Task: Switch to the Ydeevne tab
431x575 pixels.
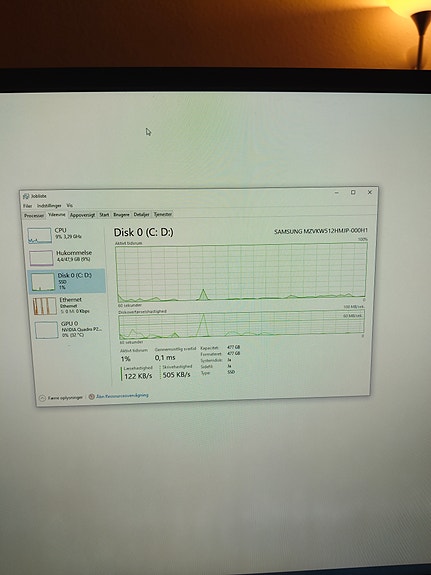Action: [x=56, y=215]
